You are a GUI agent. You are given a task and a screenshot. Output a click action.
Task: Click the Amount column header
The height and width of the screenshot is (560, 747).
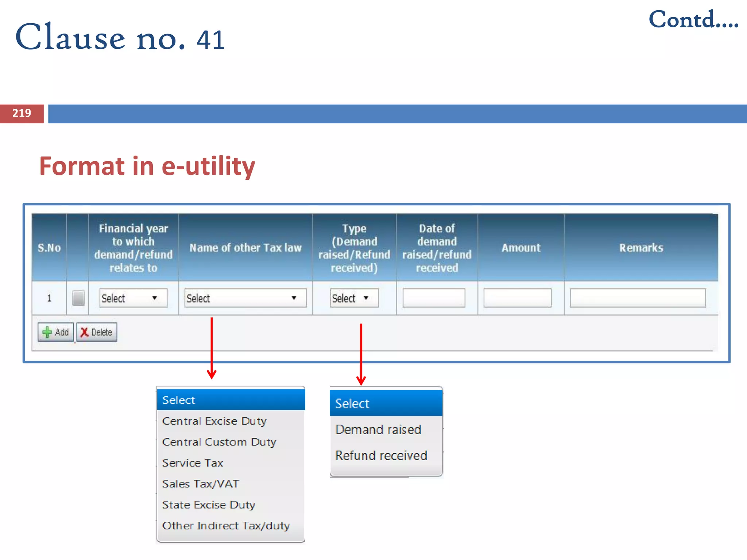click(521, 248)
